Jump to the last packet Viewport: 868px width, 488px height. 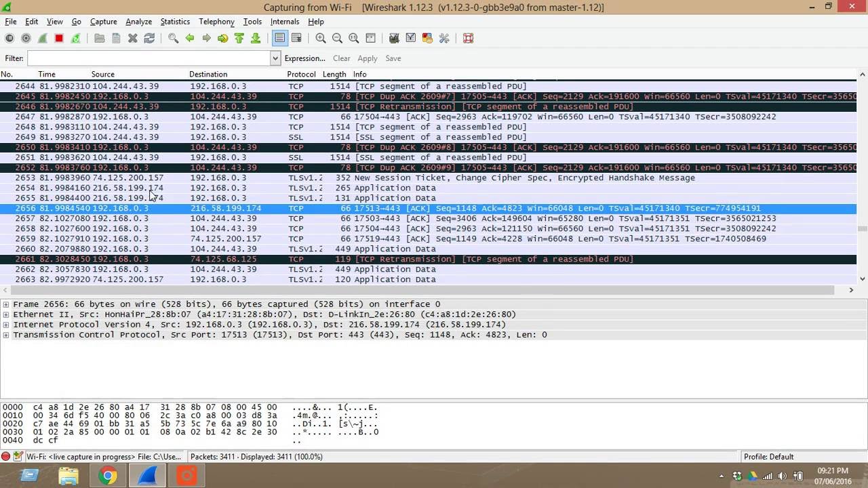coord(256,39)
